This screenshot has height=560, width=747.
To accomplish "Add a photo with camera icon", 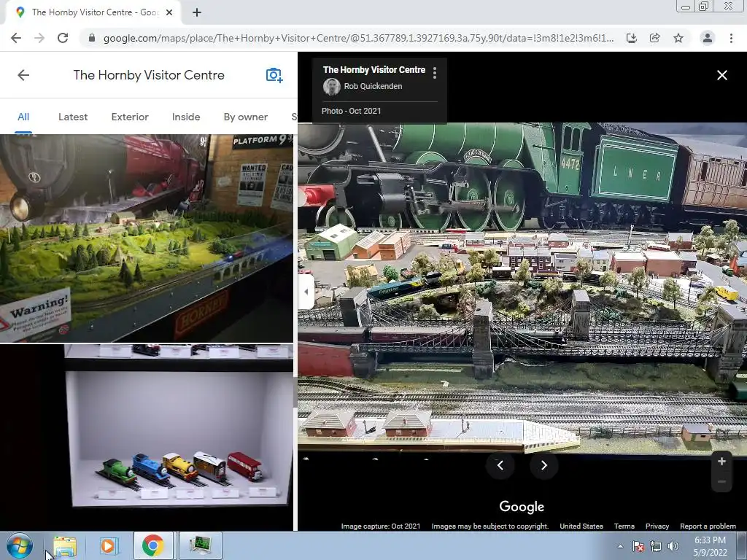I will tap(274, 75).
